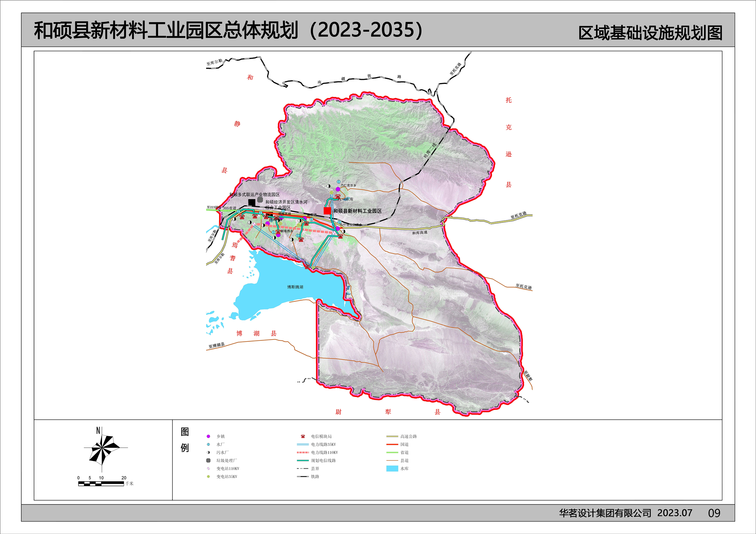The width and height of the screenshot is (756, 534).
Task: Click the page number 09
Action: point(714,513)
